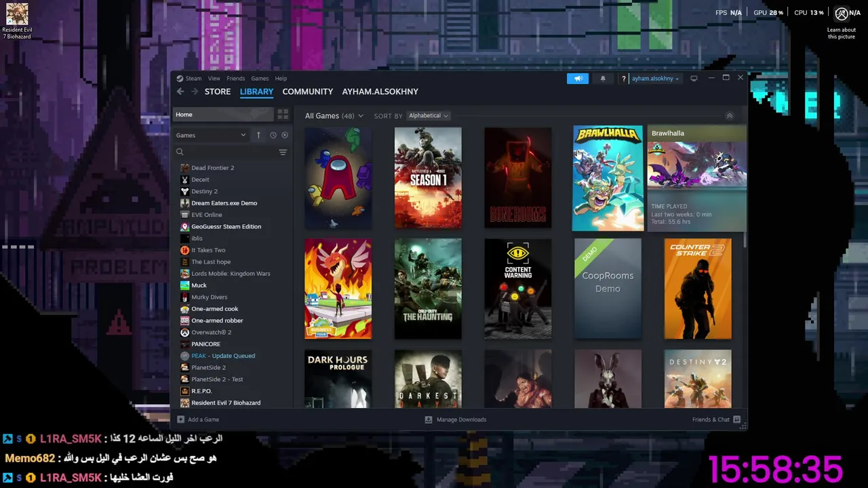The height and width of the screenshot is (488, 868).
Task: Open the notifications bell
Action: (x=603, y=79)
